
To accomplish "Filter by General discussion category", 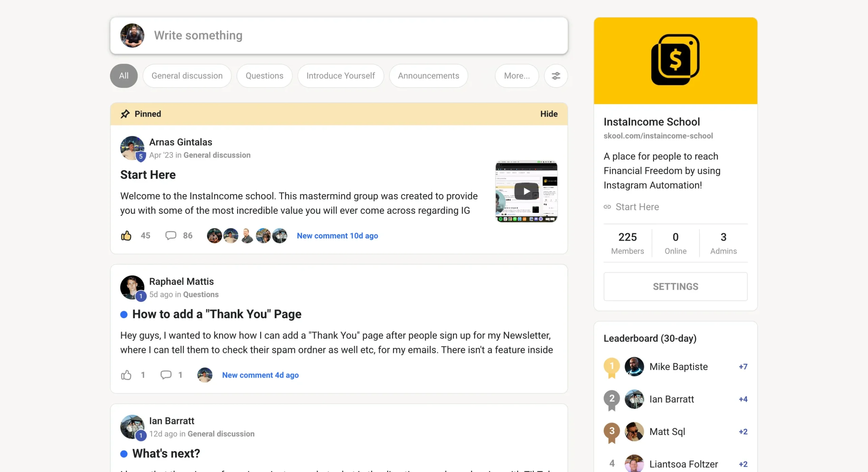I will click(187, 76).
